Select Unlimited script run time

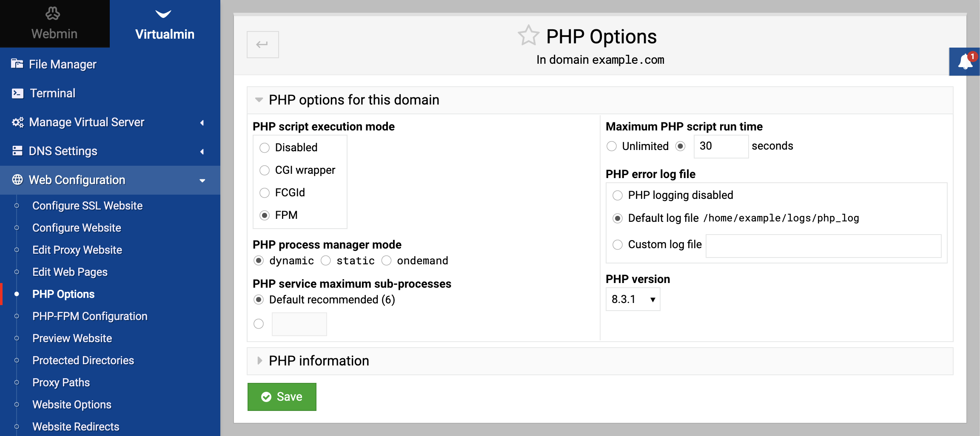612,146
